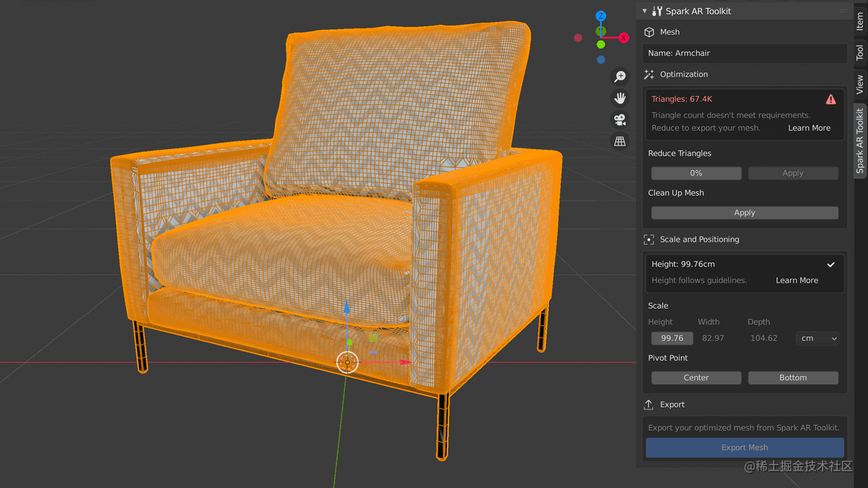This screenshot has width=868, height=488.
Task: Collapse the Spark AR Toolkit panel
Action: coord(644,11)
